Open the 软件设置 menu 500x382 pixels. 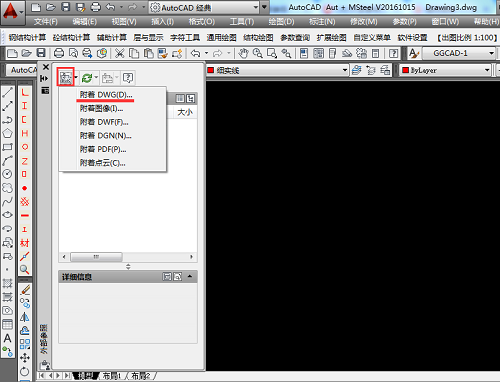(412, 38)
